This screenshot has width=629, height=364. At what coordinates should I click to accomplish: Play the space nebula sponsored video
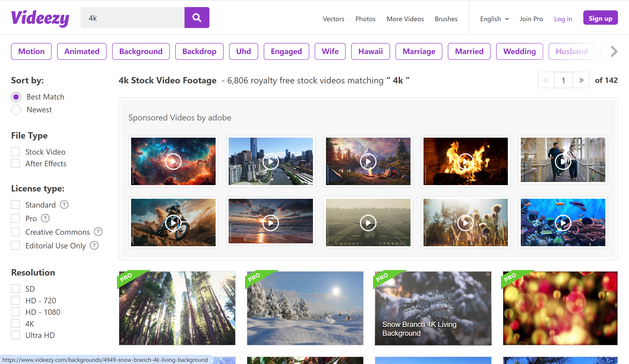pos(173,161)
